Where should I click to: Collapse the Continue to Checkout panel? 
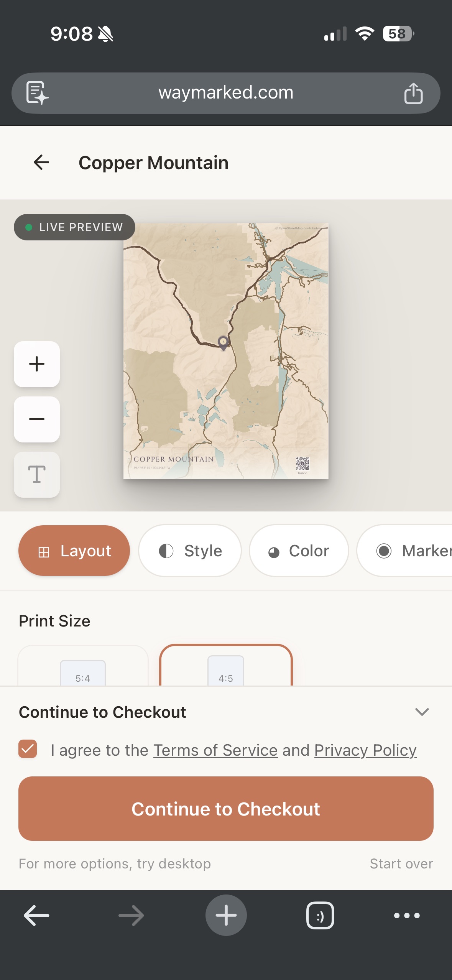(421, 712)
